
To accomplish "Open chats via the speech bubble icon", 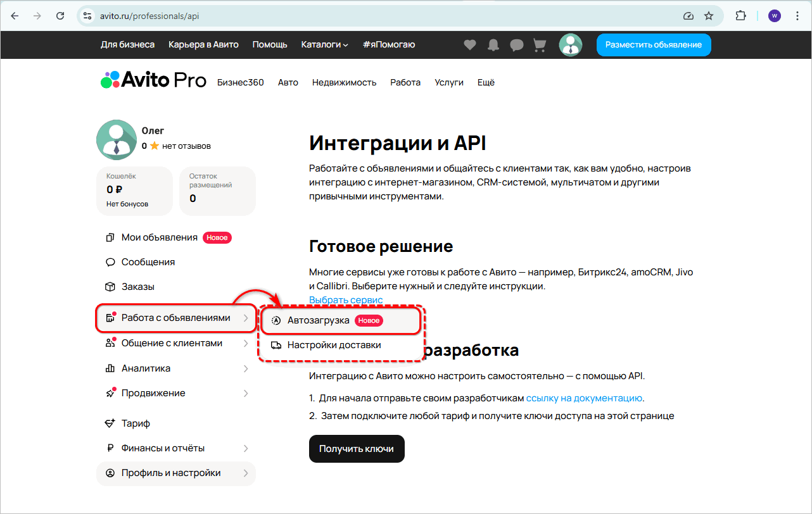I will pyautogui.click(x=516, y=45).
